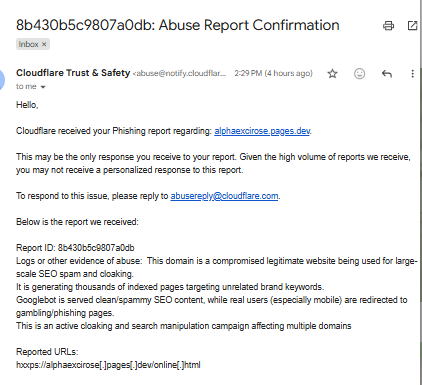Star the Cloudflare Trust & Safety message
This screenshot has height=385, width=422.
click(x=332, y=74)
